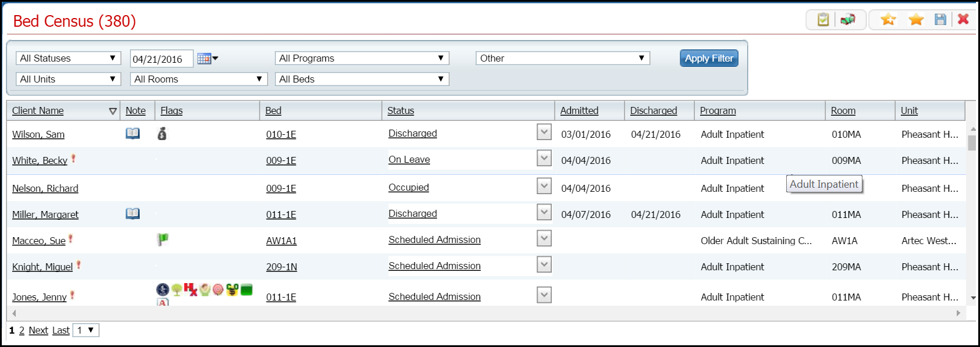Click the Apply Filter button
This screenshot has width=980, height=347.
tap(708, 58)
